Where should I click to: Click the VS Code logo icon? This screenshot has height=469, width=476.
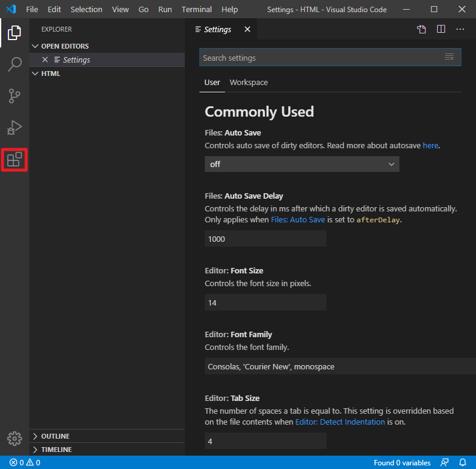[11, 9]
